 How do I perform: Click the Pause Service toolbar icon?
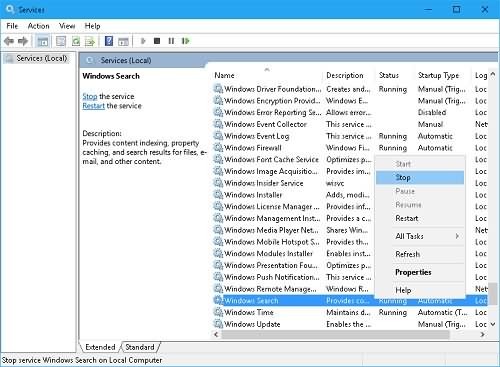[171, 41]
